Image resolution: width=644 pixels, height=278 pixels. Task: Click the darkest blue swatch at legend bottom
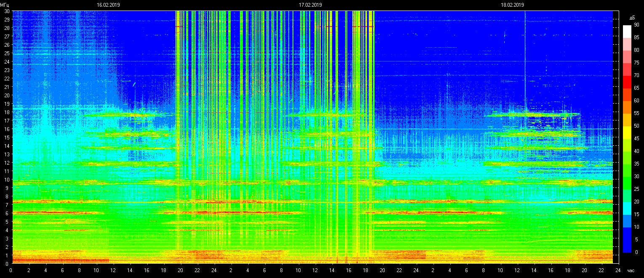click(627, 246)
